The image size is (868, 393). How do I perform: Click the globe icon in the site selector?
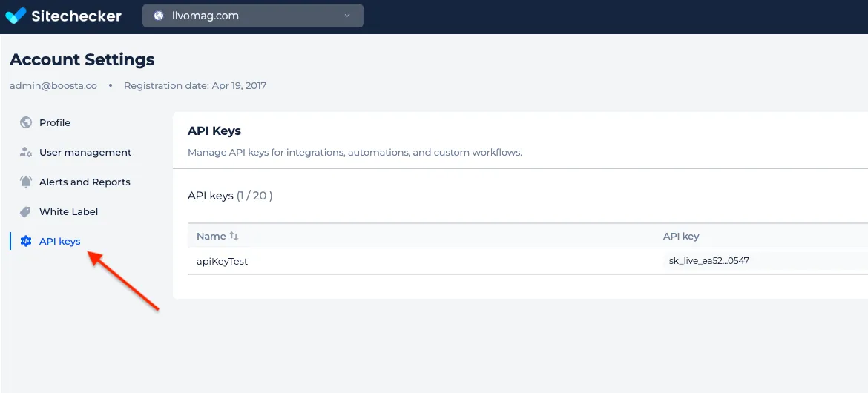point(159,16)
